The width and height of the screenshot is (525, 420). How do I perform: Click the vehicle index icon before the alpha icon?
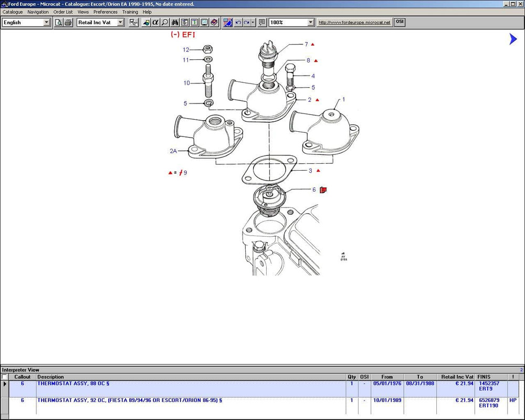[x=146, y=23]
